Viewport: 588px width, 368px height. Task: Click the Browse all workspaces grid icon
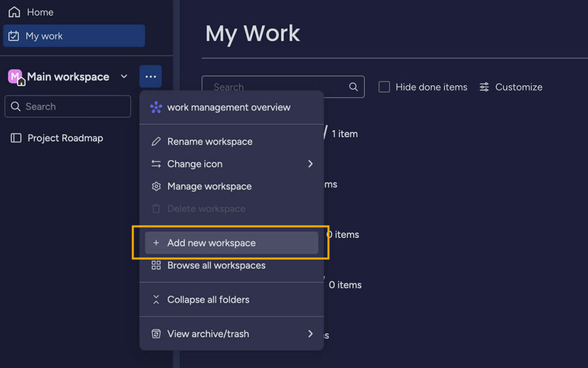[156, 266]
